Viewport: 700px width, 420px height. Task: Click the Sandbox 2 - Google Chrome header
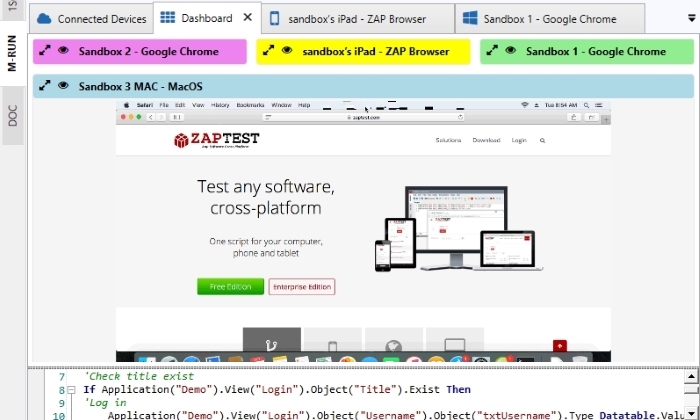click(140, 51)
